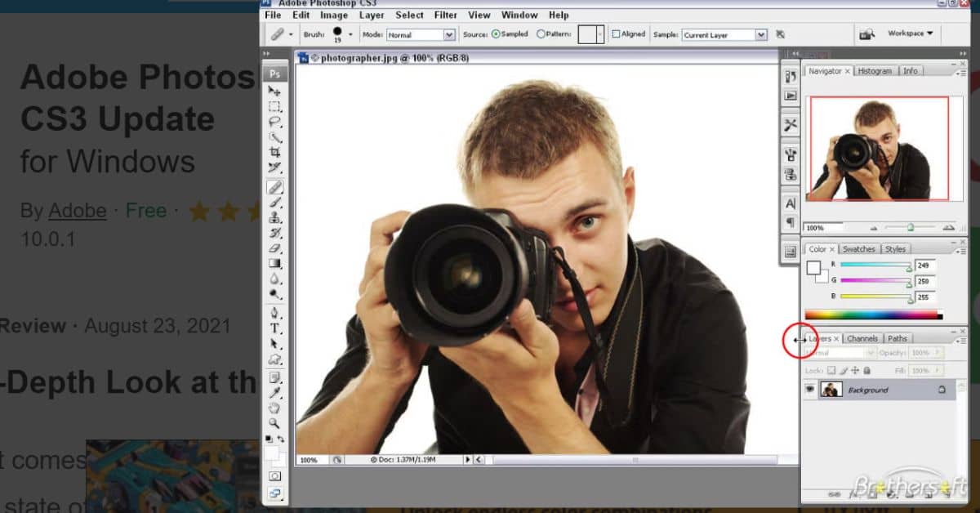Select the Quick Selection tool

pyautogui.click(x=275, y=137)
